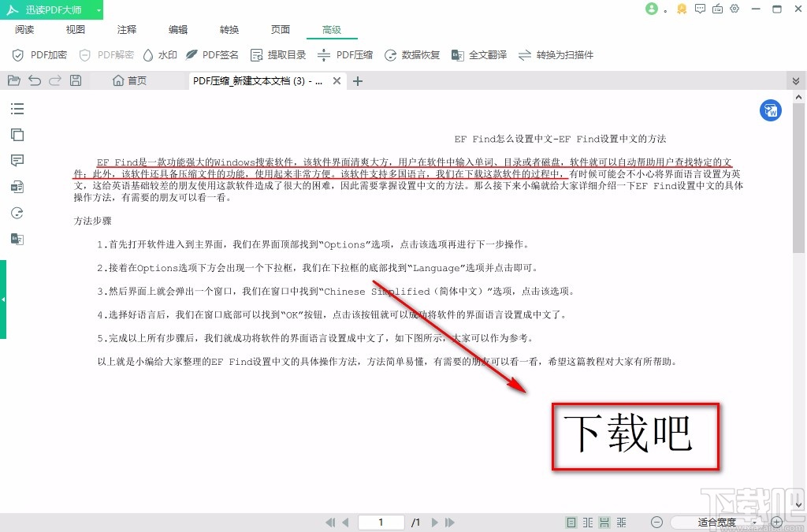
Task: Click the translation sidebar icon
Action: pyautogui.click(x=17, y=239)
